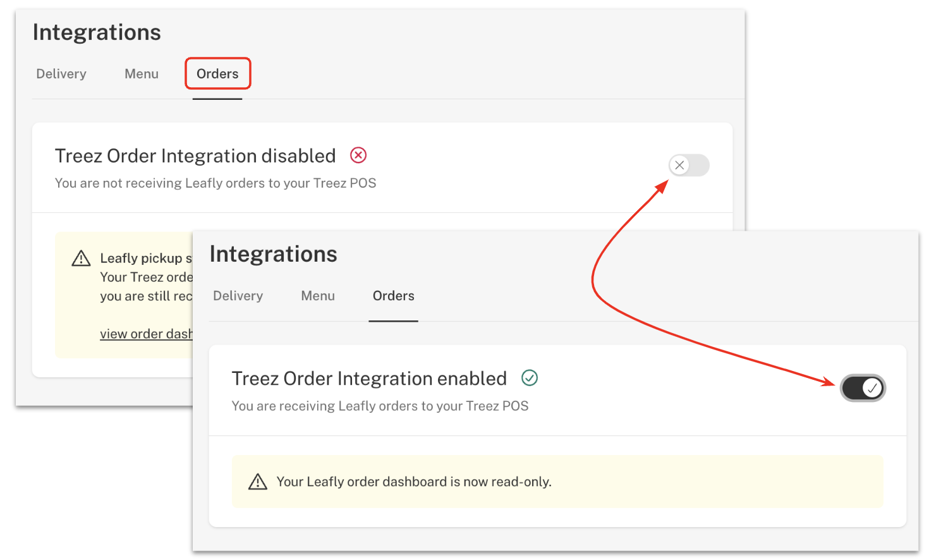Click 'You are receiving Leafly orders' text
Screen dimensions: 929x560
(380, 406)
